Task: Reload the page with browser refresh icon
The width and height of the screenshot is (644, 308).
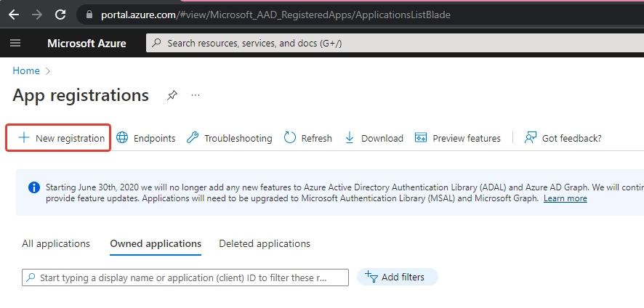Action: click(60, 15)
